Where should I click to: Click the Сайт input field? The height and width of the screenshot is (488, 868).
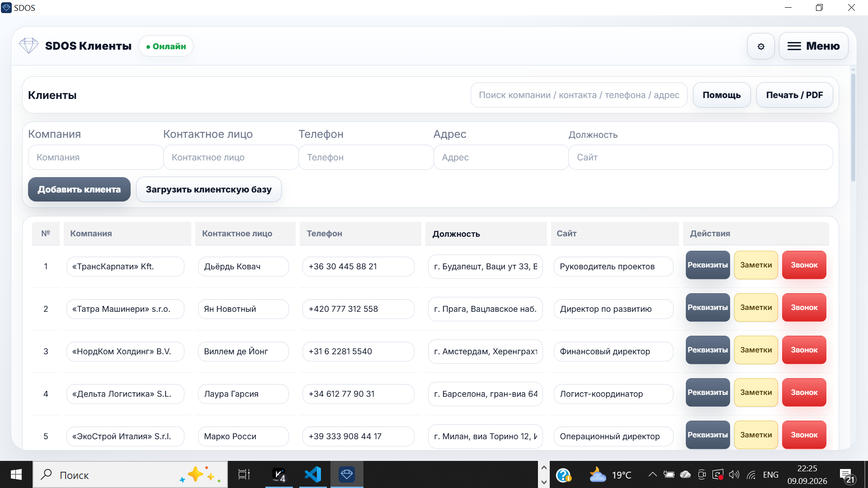click(700, 157)
